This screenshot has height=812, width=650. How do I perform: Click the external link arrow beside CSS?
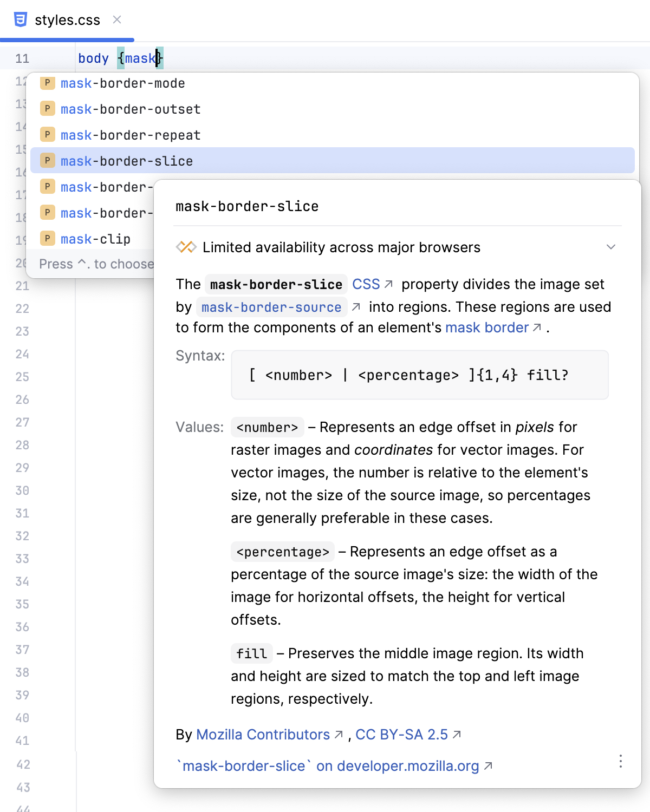pos(388,283)
